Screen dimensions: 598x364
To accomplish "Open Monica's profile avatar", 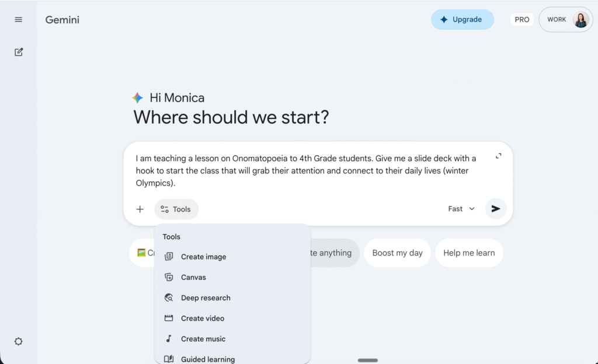I will 580,20.
